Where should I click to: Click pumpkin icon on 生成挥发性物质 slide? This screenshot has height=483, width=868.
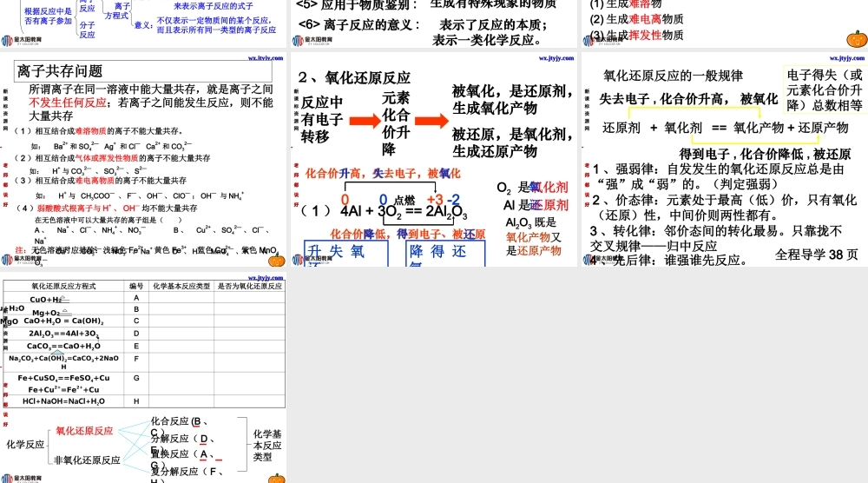[857, 39]
